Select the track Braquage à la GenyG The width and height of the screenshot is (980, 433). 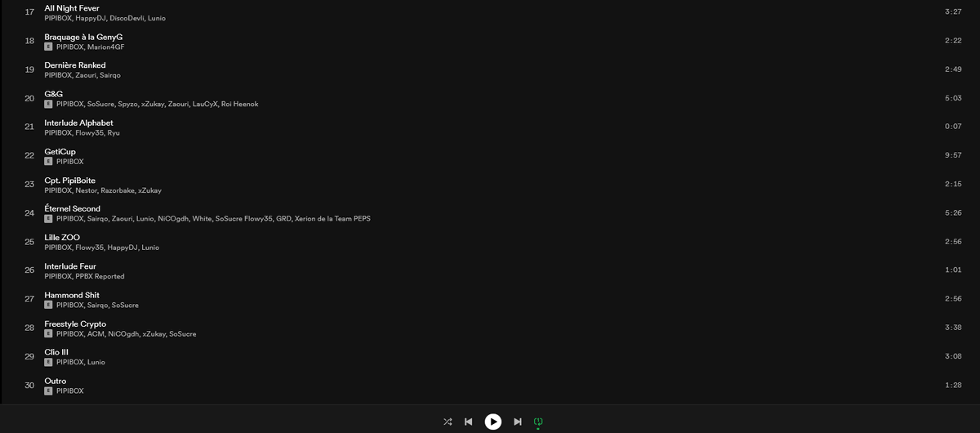[x=83, y=37]
